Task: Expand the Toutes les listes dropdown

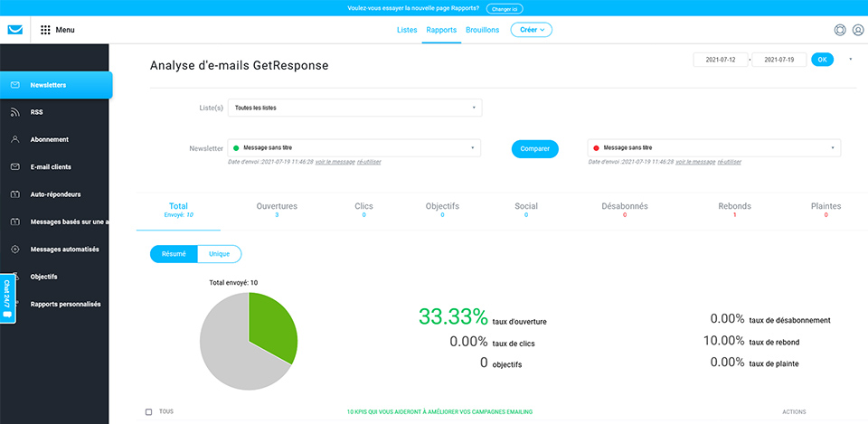Action: pyautogui.click(x=354, y=108)
